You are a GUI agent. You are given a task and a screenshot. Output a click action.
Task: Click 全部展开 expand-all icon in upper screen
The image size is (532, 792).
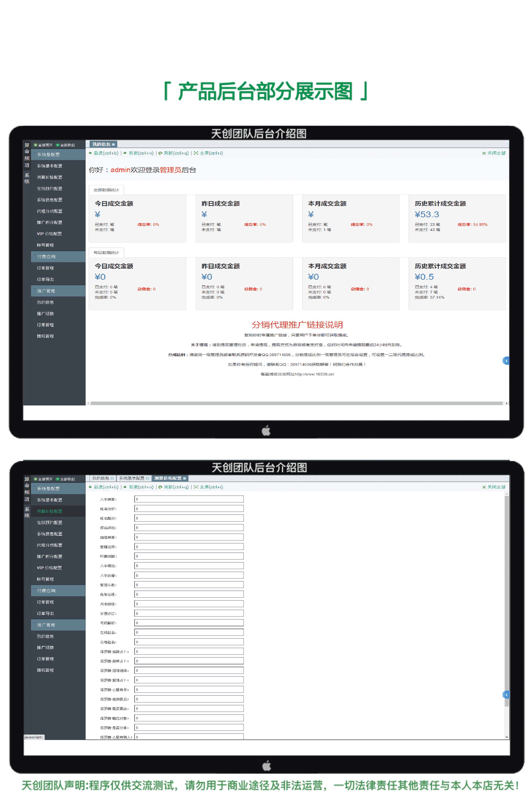point(35,145)
